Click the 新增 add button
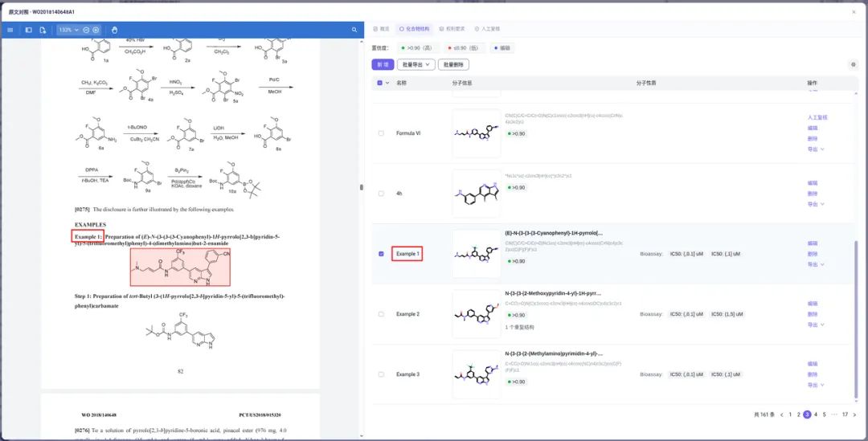 [x=383, y=65]
